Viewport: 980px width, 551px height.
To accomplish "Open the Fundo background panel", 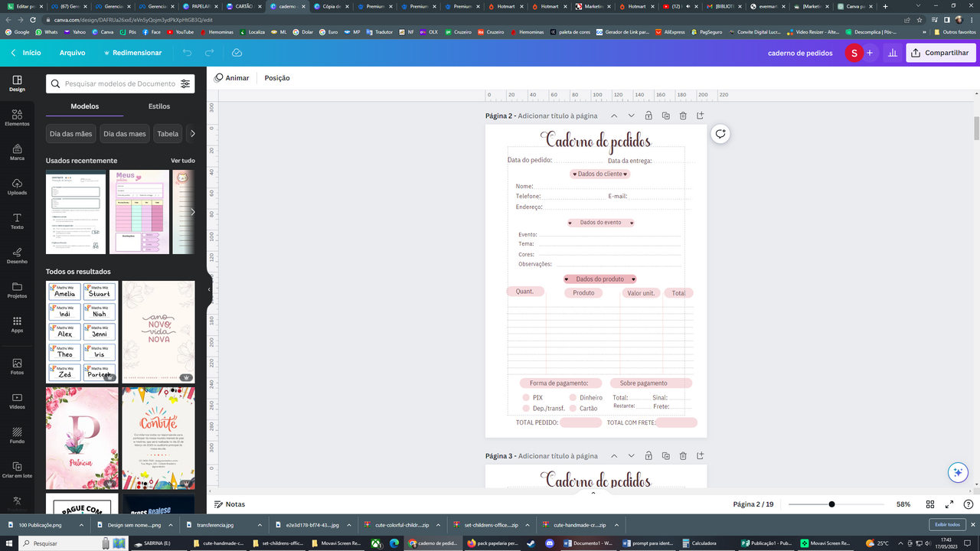I will tap(17, 435).
